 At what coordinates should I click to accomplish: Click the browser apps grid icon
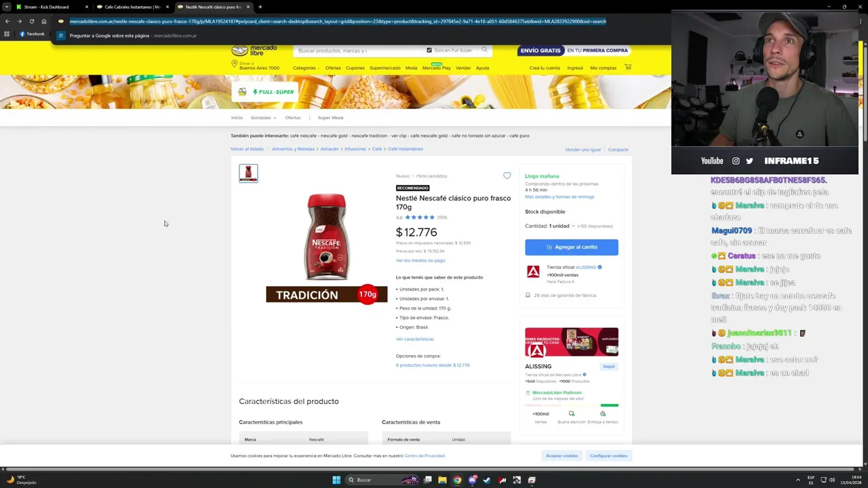(x=7, y=34)
